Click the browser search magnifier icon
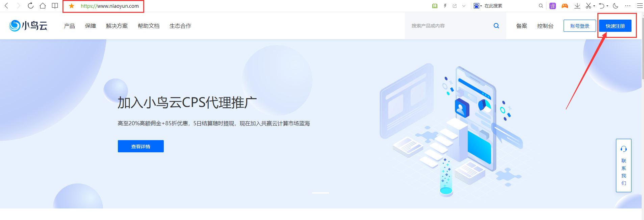644x220 pixels. click(541, 6)
